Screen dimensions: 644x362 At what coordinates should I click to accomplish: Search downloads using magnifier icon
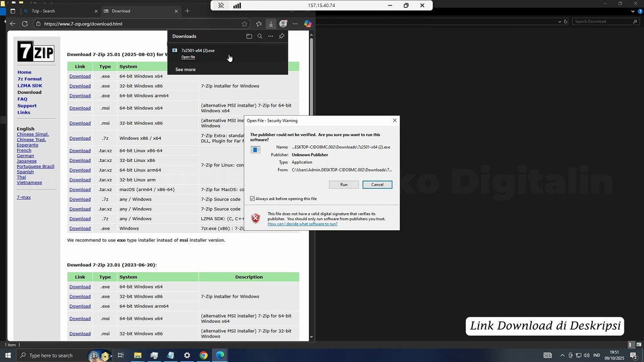[260, 36]
